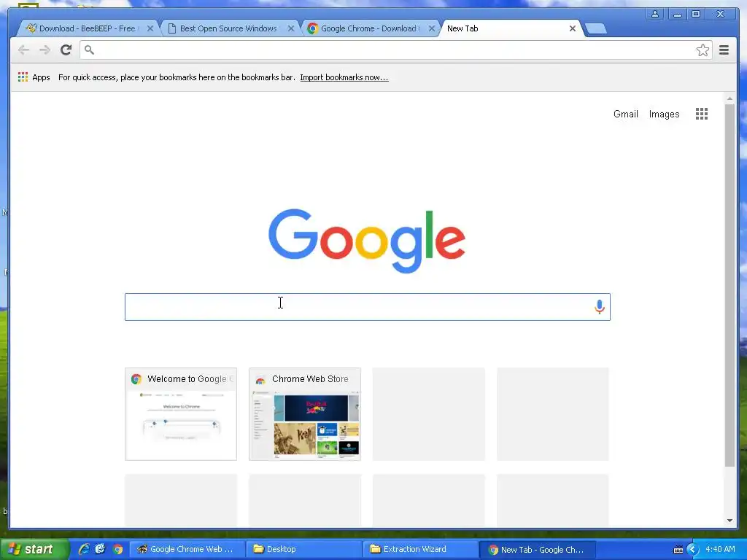Click the 4:40 AM system clock
This screenshot has width=747, height=560.
click(720, 549)
